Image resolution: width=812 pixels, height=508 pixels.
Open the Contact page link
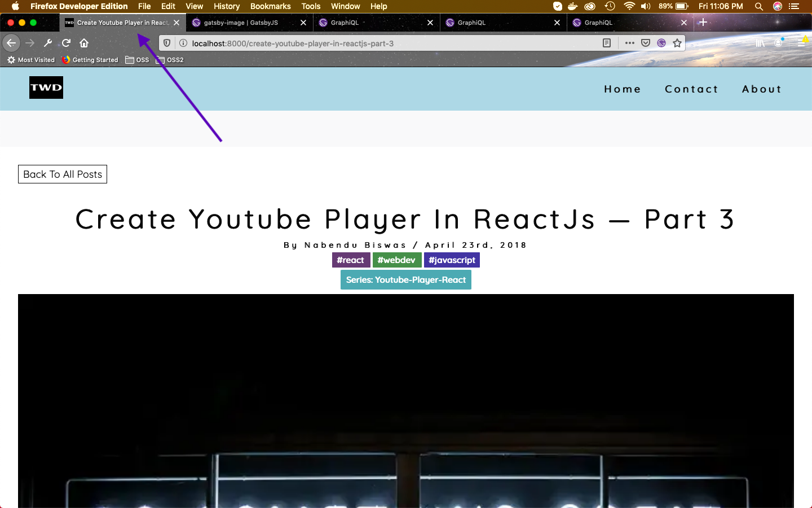tap(691, 89)
